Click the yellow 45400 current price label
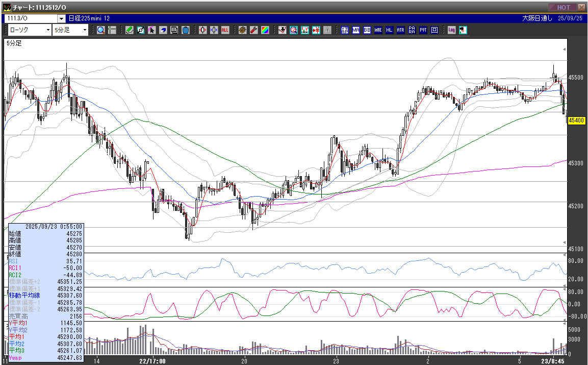The image size is (588, 365). [576, 120]
